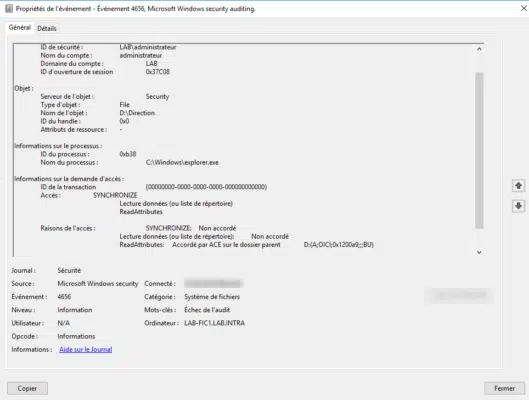Click the computer name LAB-FIC1.LAB.INTRA
Viewport: 529px width, 400px height.
point(214,323)
